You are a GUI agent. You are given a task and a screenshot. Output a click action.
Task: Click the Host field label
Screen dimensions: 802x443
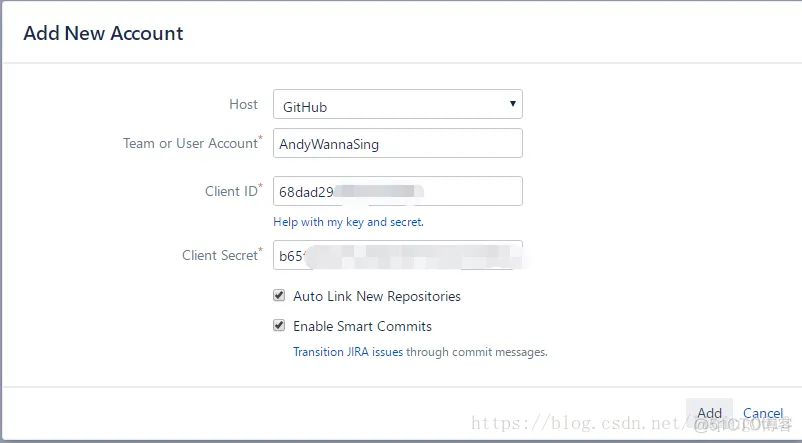(243, 104)
